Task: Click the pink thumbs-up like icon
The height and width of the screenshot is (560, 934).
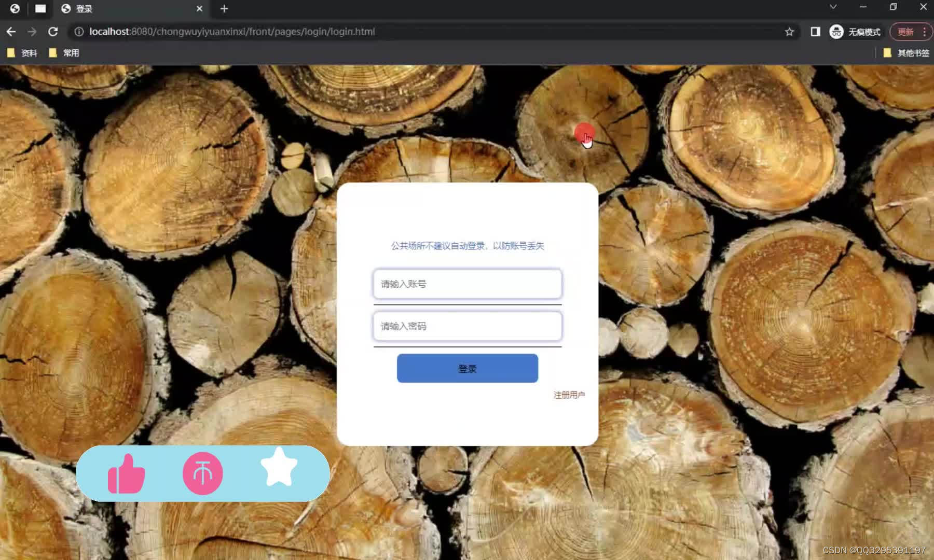Action: click(126, 473)
